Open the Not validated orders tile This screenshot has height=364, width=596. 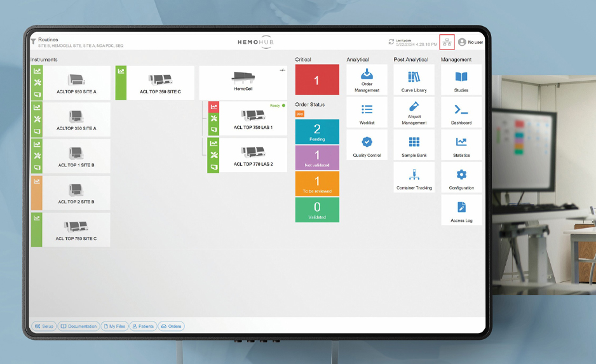coord(317,158)
